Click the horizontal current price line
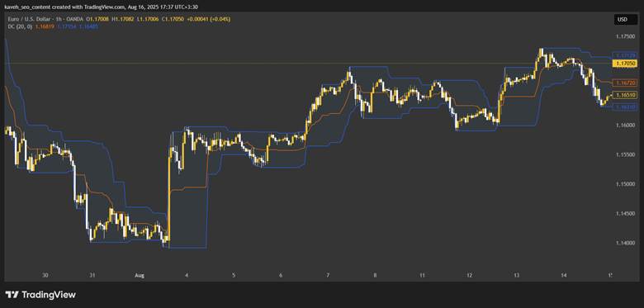Screen dimensions: 644x308 [306, 64]
